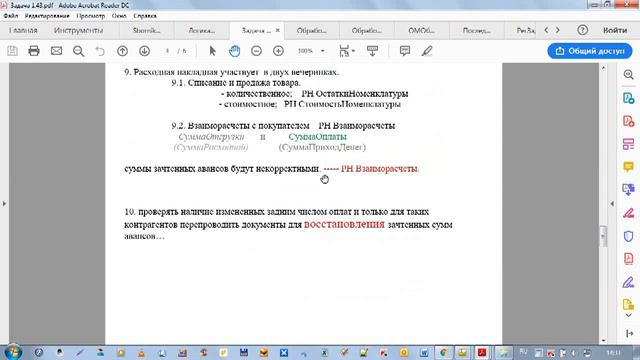Viewport: 640px width, 360px height.
Task: Click the RU language indicator
Action: click(523, 352)
